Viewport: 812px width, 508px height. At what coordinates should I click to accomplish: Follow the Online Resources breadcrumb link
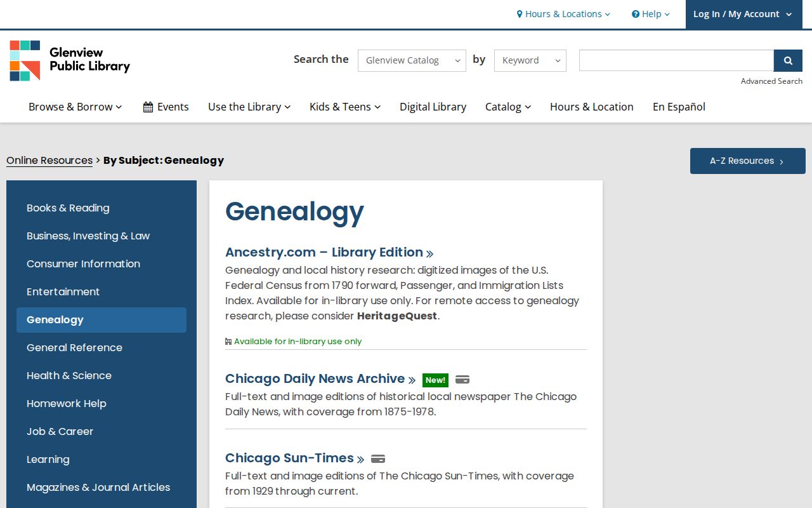49,160
